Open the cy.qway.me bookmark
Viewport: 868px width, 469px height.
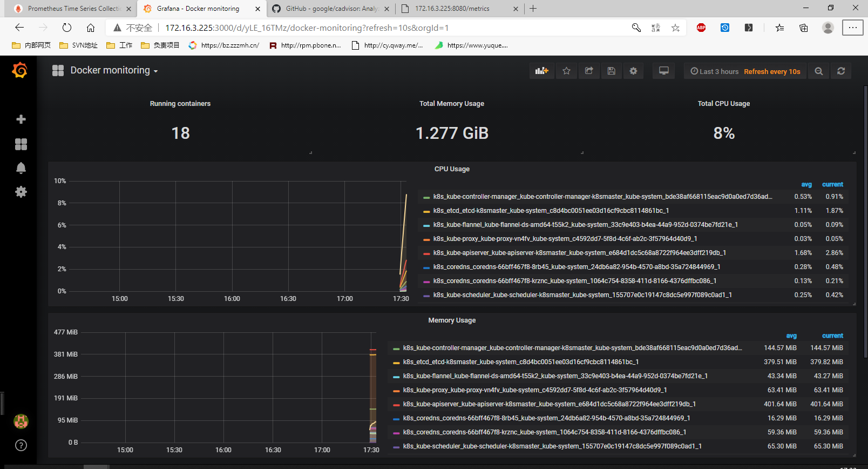tap(388, 45)
